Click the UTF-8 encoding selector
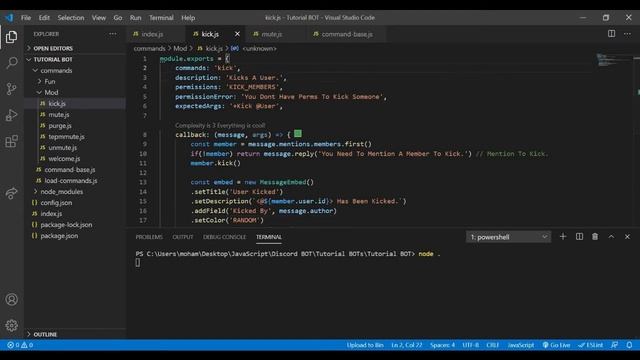This screenshot has height=360, width=640. pos(471,345)
